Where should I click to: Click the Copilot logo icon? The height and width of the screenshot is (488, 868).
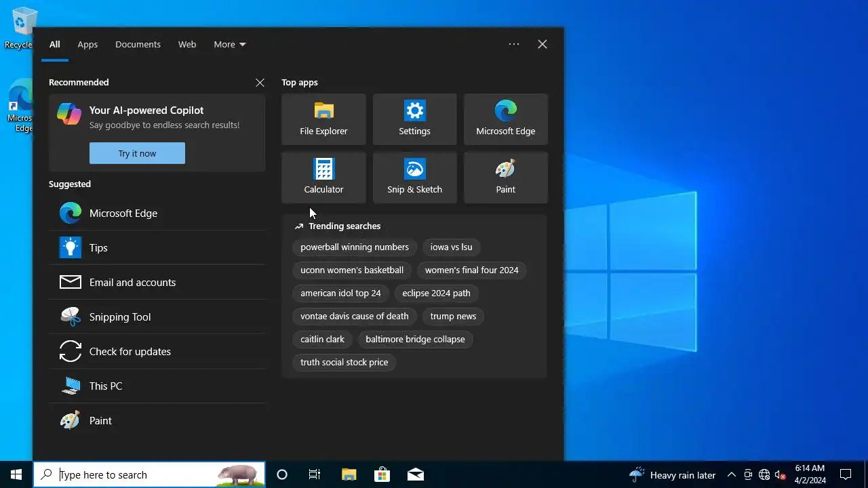pyautogui.click(x=69, y=114)
